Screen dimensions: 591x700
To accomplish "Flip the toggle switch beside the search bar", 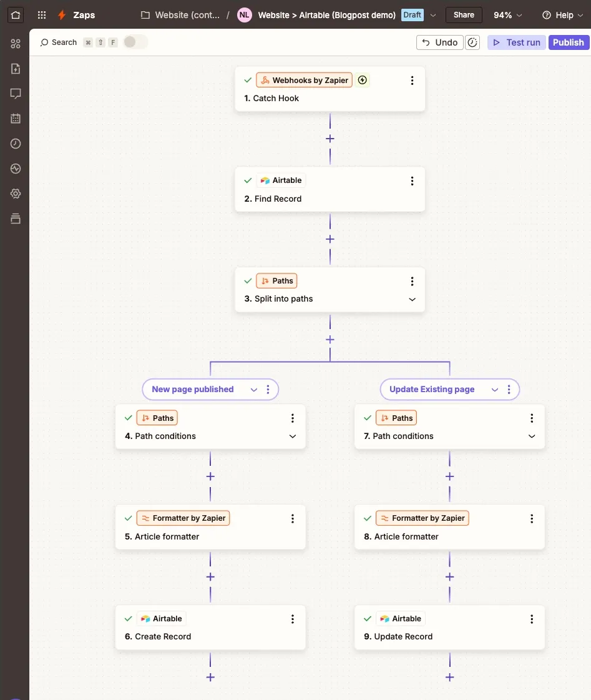I will coord(134,42).
